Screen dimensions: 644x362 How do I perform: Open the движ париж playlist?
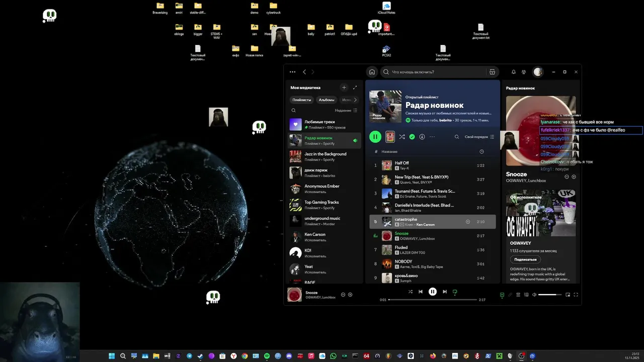(x=325, y=172)
